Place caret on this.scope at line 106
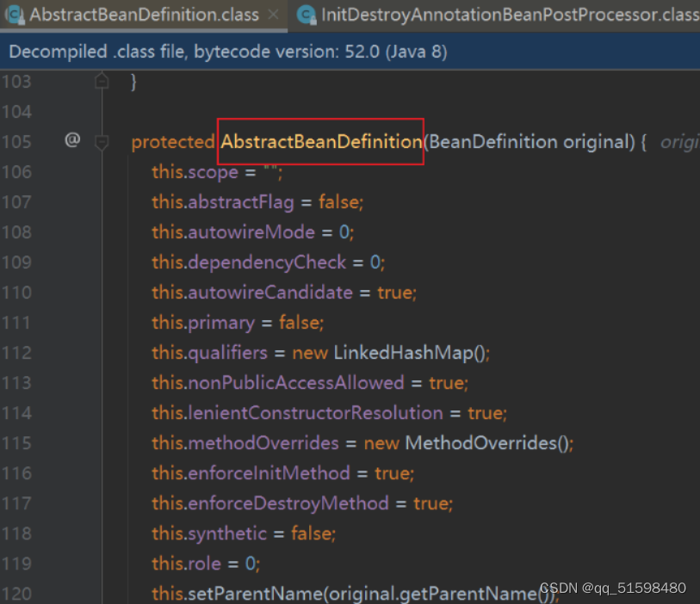Viewport: 700px width, 604px height. (194, 172)
